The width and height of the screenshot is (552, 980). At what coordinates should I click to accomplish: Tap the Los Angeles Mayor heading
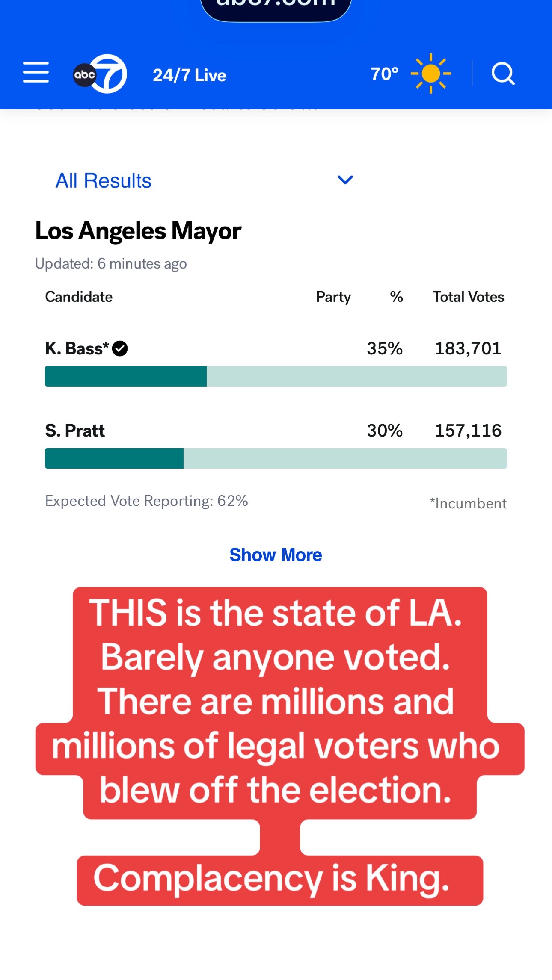[138, 231]
